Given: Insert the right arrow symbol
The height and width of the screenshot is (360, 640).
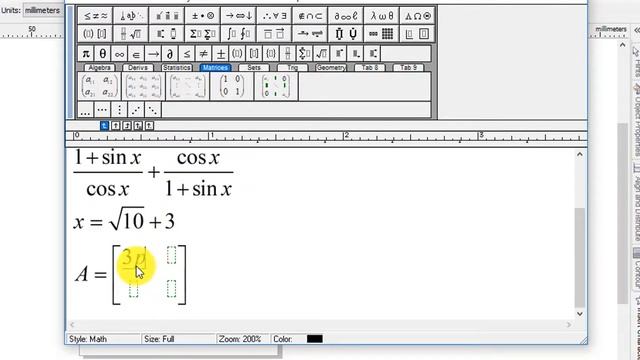Looking at the screenshot, I should tap(153, 53).
